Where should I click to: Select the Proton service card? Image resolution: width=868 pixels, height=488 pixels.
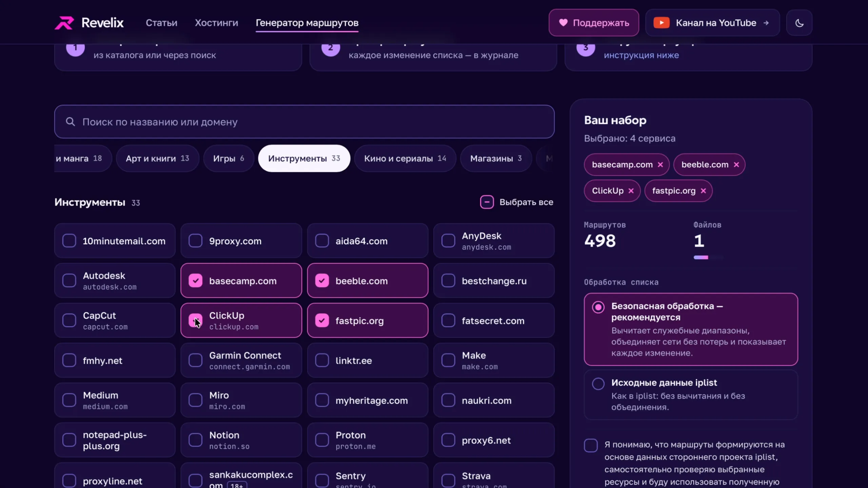368,440
